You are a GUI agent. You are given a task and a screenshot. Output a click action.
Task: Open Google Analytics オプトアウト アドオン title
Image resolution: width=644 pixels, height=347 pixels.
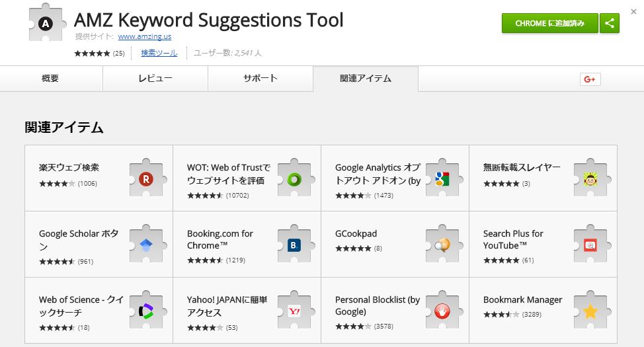click(x=378, y=174)
